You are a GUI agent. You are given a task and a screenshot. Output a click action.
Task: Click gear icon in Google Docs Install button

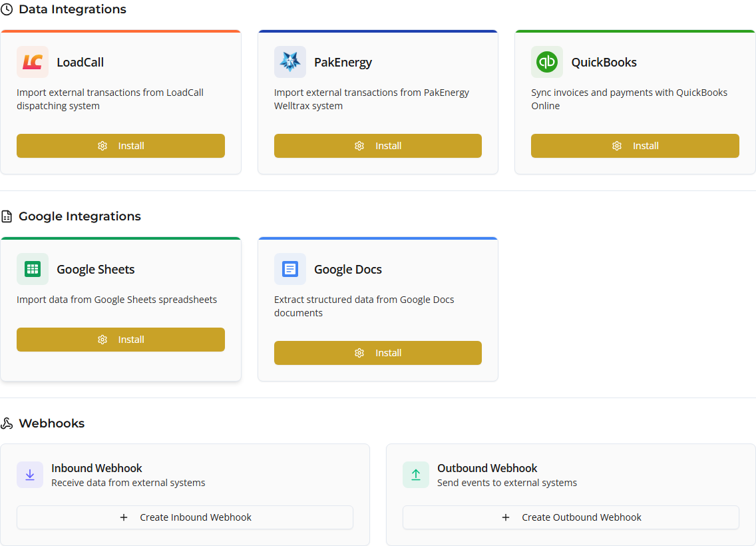click(359, 353)
